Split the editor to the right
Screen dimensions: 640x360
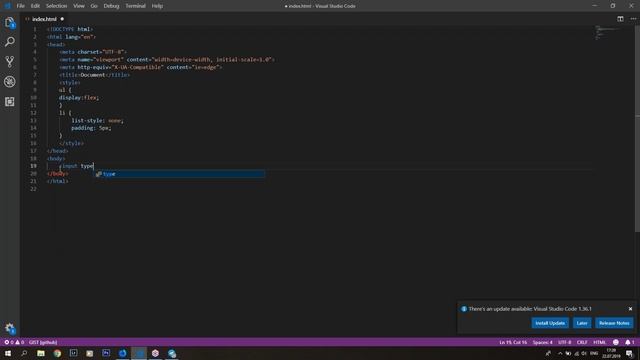(x=620, y=19)
